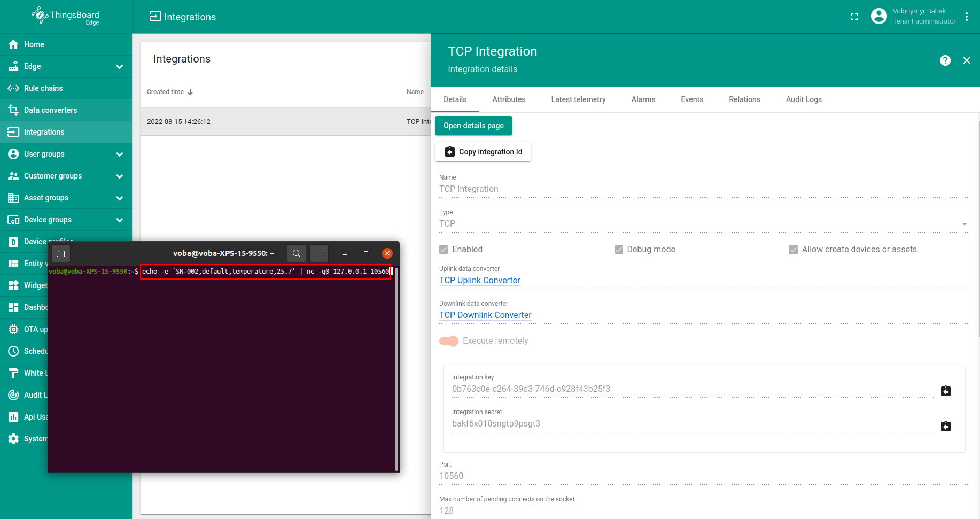Copy the integration key to clipboard

(946, 391)
